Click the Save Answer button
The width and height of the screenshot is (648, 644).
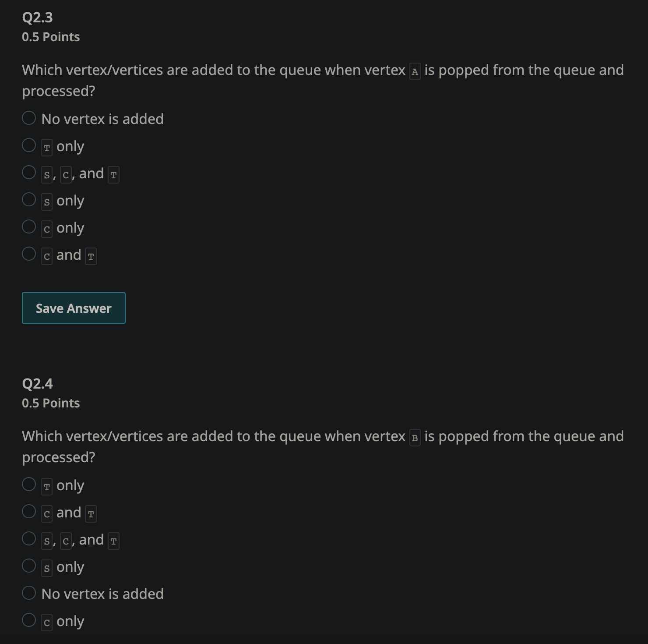tap(73, 308)
